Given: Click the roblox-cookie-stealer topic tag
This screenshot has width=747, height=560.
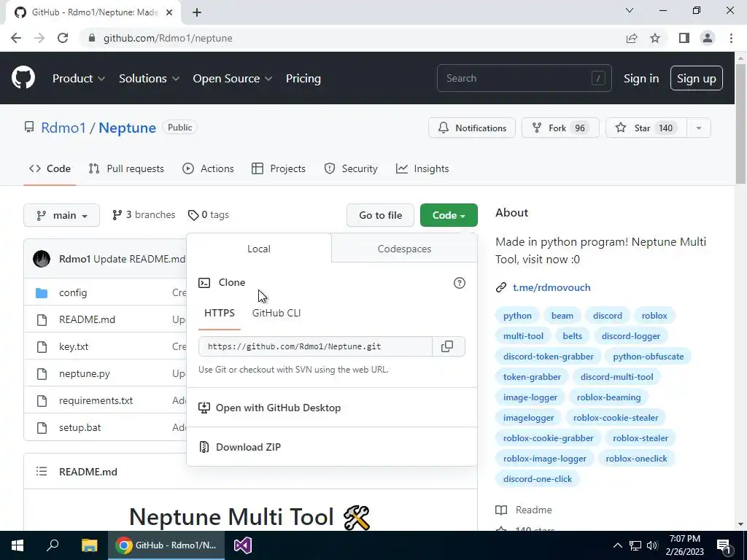Looking at the screenshot, I should [x=616, y=418].
